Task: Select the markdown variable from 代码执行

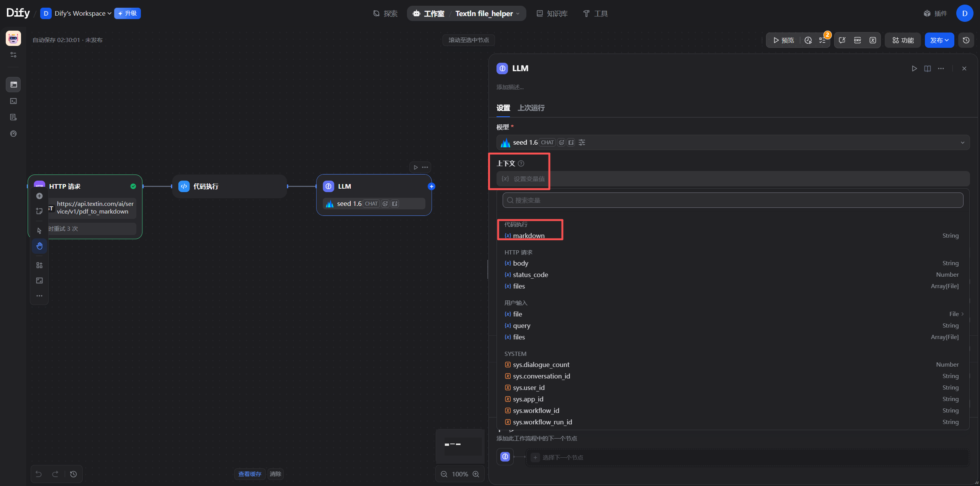Action: pos(528,236)
